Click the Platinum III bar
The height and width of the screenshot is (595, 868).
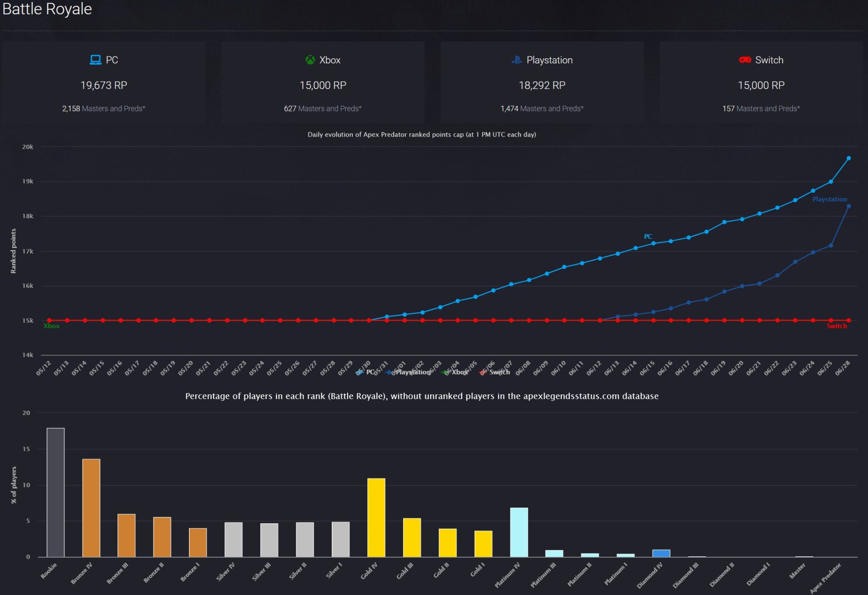click(554, 553)
